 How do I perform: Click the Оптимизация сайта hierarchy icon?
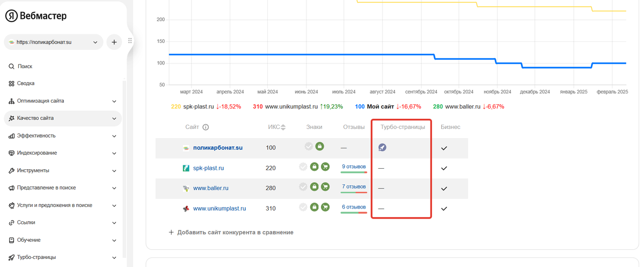pos(12,101)
